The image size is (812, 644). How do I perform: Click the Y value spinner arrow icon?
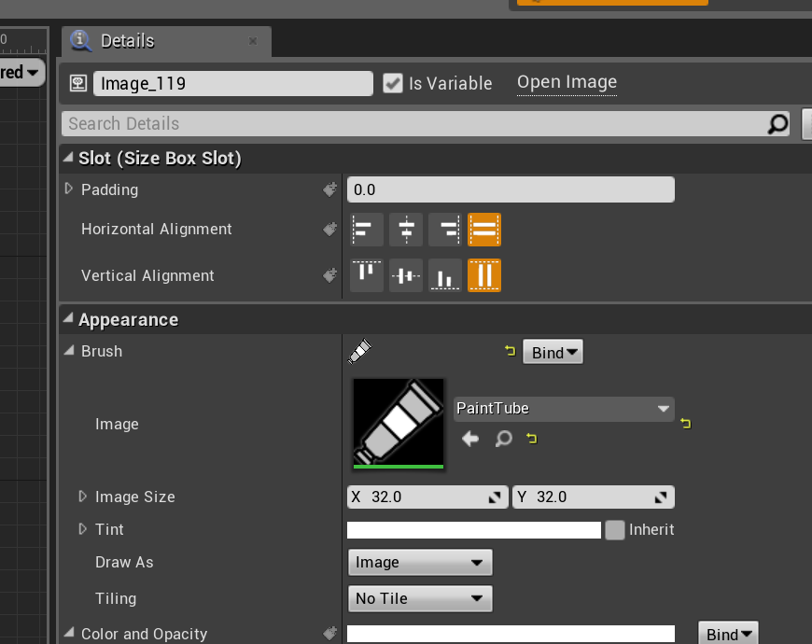point(661,497)
